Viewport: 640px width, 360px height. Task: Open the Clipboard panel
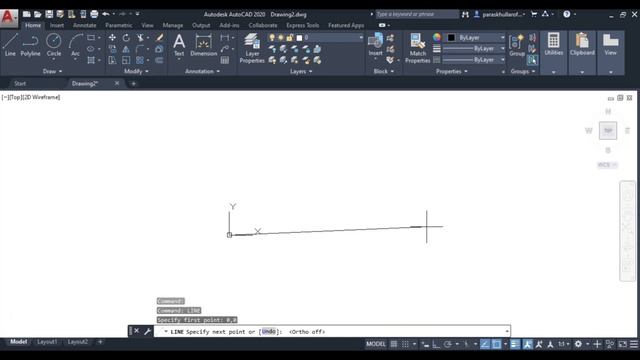(x=582, y=44)
